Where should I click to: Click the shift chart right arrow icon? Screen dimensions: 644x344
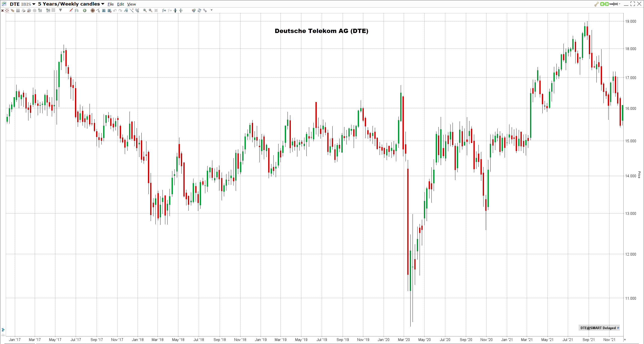coord(164,11)
